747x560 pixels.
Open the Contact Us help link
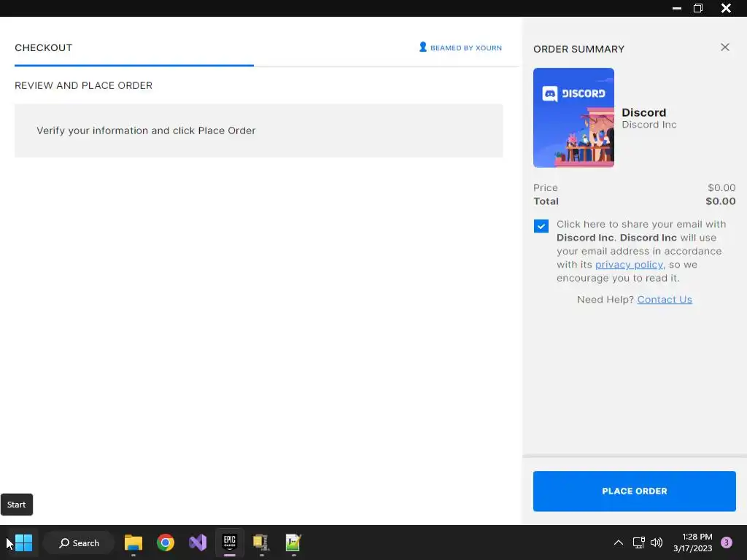pyautogui.click(x=664, y=299)
